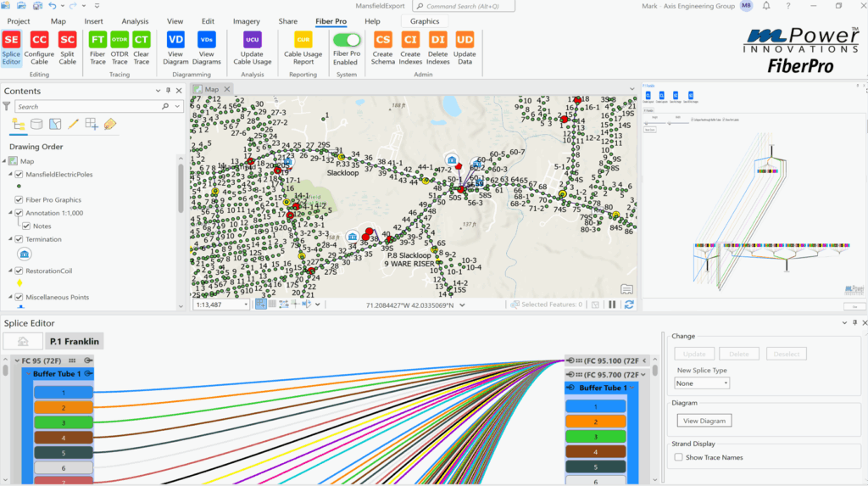Uncheck the Notes sublayer
Viewport: 868px width, 486px height.
(26, 226)
